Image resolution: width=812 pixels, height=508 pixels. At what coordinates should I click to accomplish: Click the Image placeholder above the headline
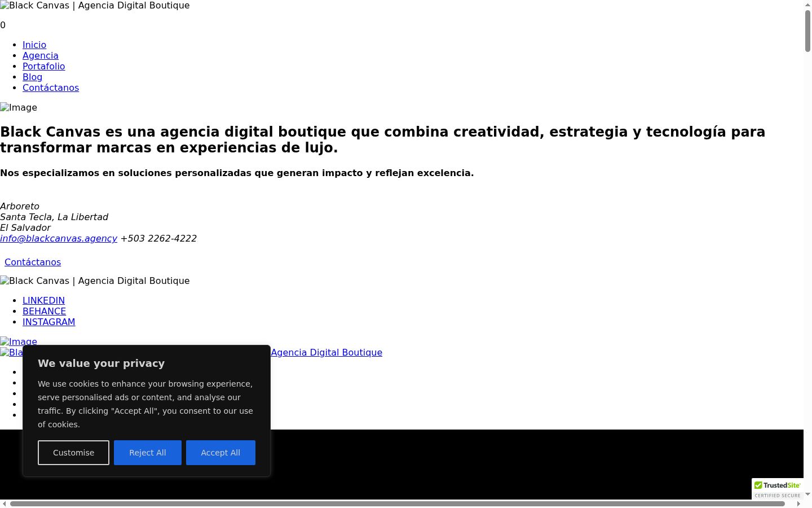(x=19, y=107)
